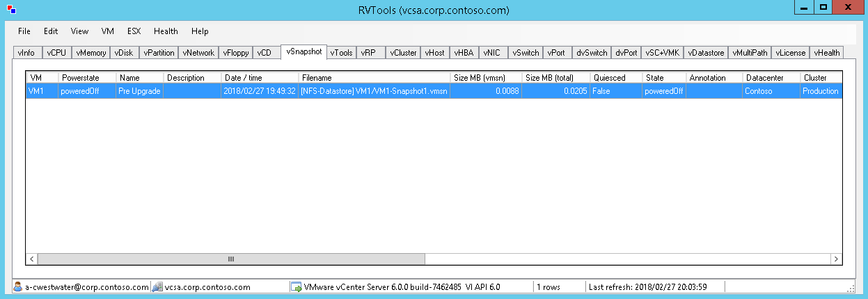Viewport: 868px width, 299px height.
Task: Open the Health menu
Action: click(x=166, y=31)
